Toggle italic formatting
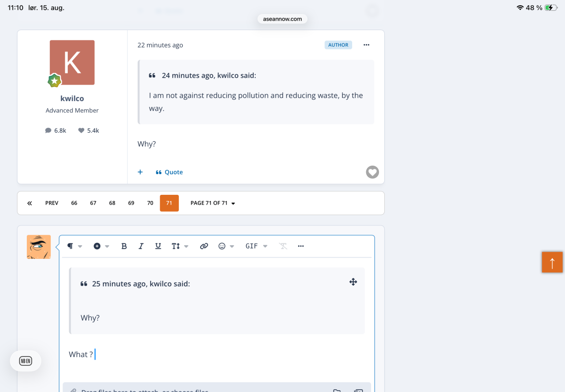565x392 pixels. [x=141, y=246]
